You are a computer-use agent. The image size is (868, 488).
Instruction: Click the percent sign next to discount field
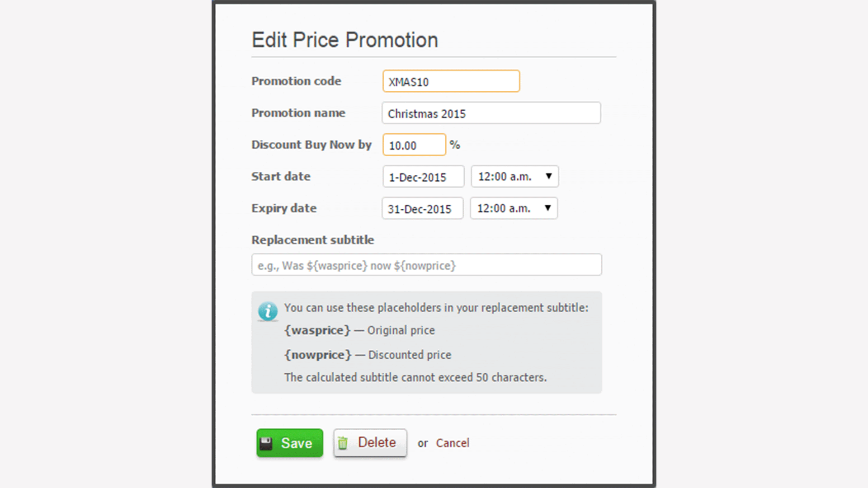tap(455, 145)
